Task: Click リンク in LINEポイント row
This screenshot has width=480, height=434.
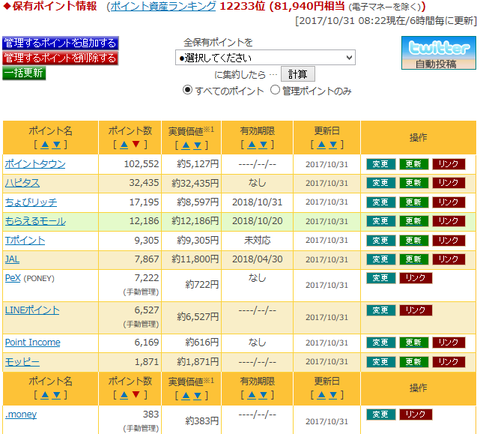Action: click(x=416, y=310)
